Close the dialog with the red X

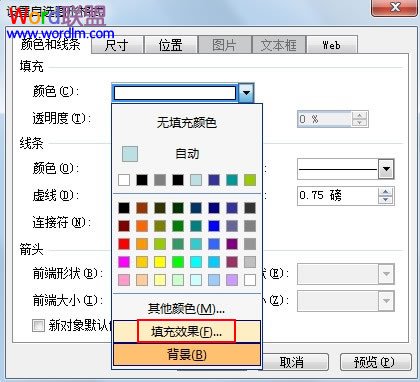pos(395,7)
